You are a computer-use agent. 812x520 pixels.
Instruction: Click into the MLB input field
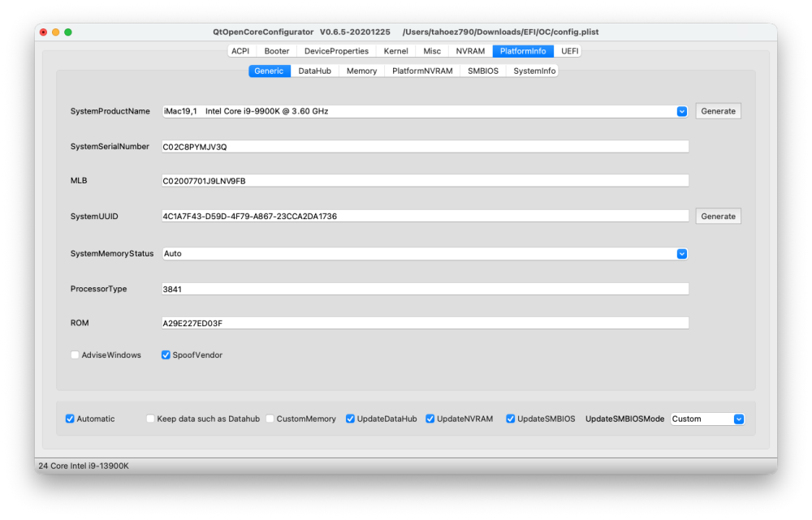pyautogui.click(x=425, y=181)
